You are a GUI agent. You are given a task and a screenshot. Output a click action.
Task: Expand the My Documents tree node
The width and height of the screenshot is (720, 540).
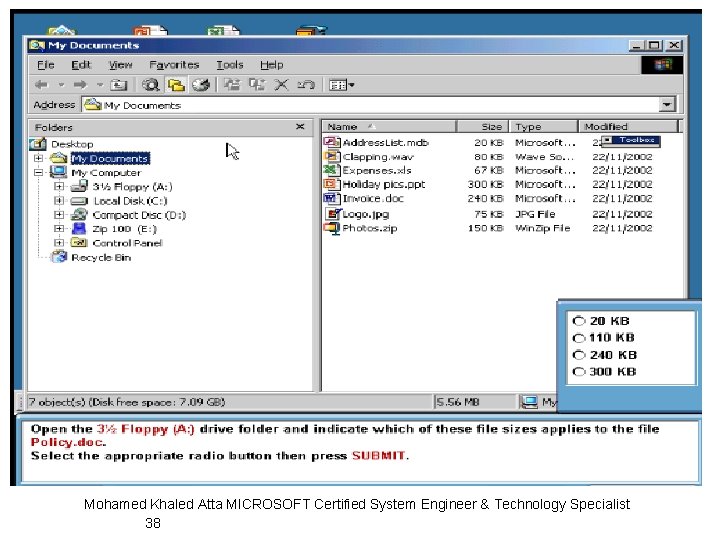tap(39, 158)
